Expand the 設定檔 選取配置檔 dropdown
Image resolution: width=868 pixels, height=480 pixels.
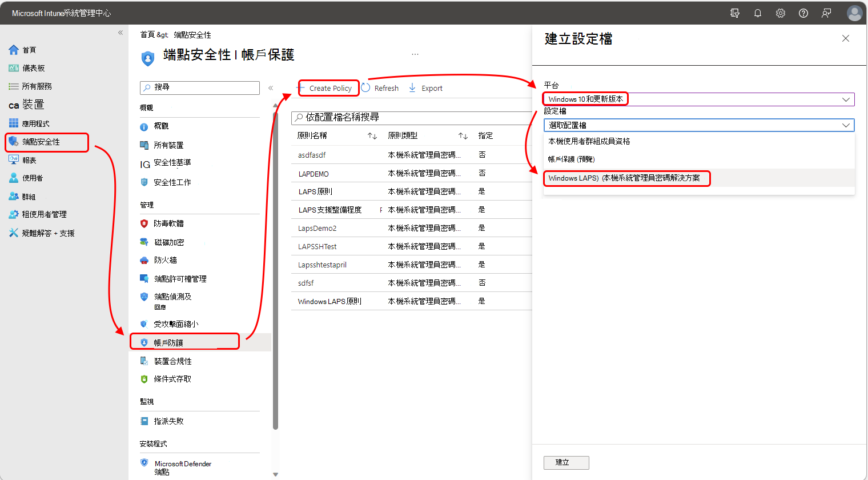click(x=699, y=125)
